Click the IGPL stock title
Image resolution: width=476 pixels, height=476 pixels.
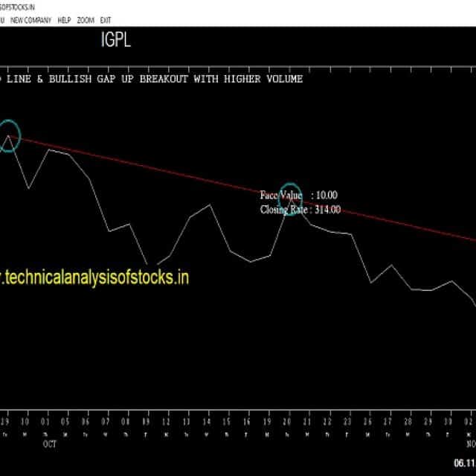pos(116,39)
